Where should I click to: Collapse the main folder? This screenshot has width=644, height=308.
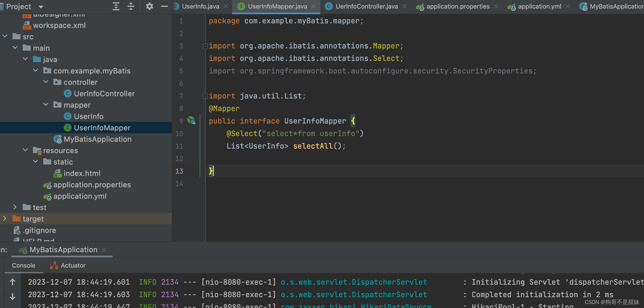15,48
